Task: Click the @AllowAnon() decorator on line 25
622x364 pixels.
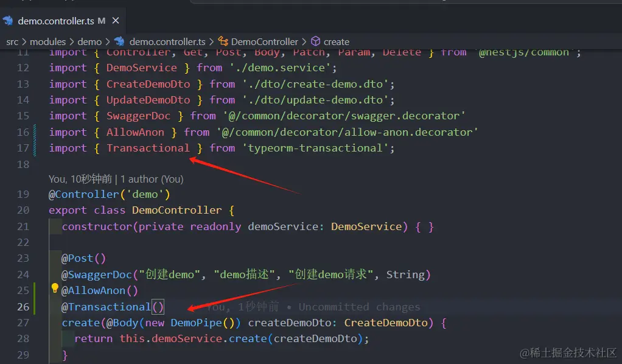Action: 100,290
